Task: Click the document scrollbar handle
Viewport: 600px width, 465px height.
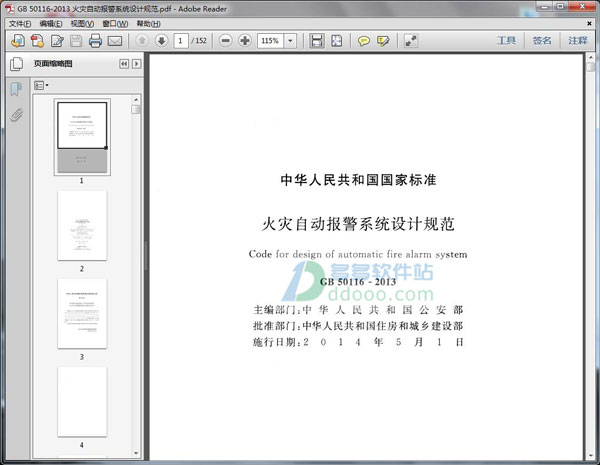Action: pyautogui.click(x=591, y=67)
